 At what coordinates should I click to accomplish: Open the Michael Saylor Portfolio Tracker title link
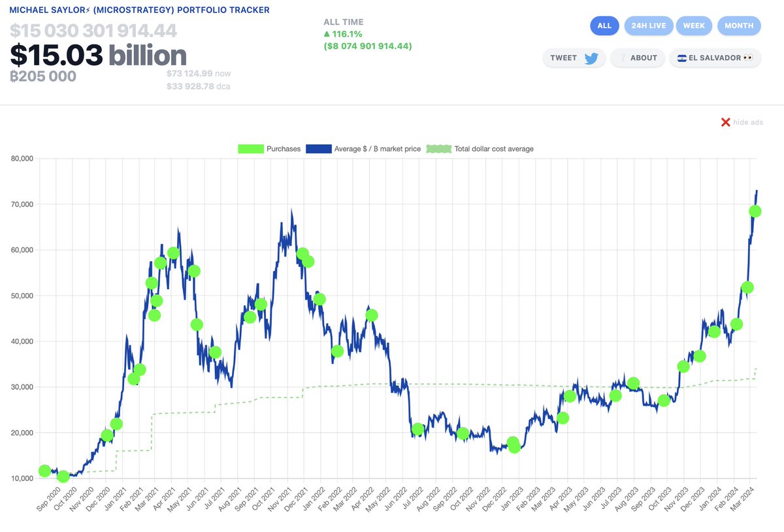click(140, 10)
